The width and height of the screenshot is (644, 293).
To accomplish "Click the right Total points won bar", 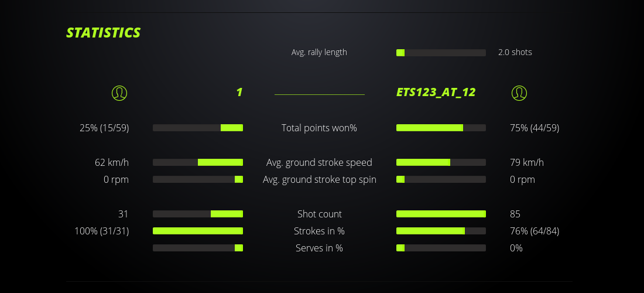I will pyautogui.click(x=441, y=128).
